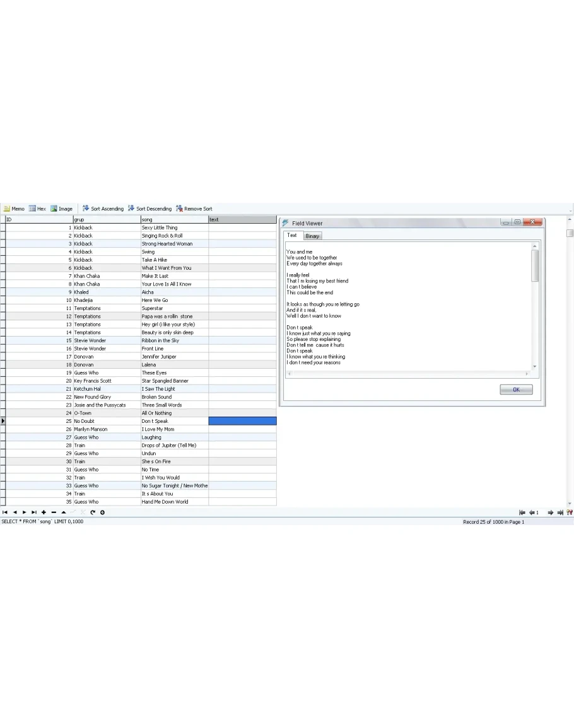Refresh the data grid
574x728 pixels.
[x=93, y=512]
